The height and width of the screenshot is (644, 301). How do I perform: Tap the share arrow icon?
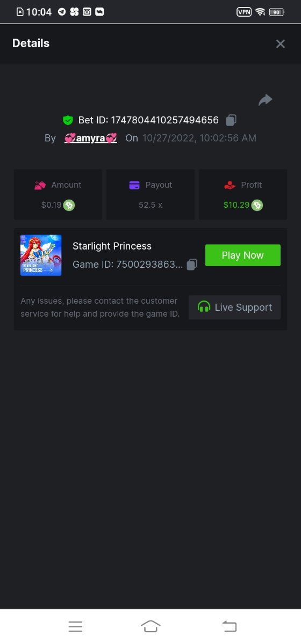266,100
